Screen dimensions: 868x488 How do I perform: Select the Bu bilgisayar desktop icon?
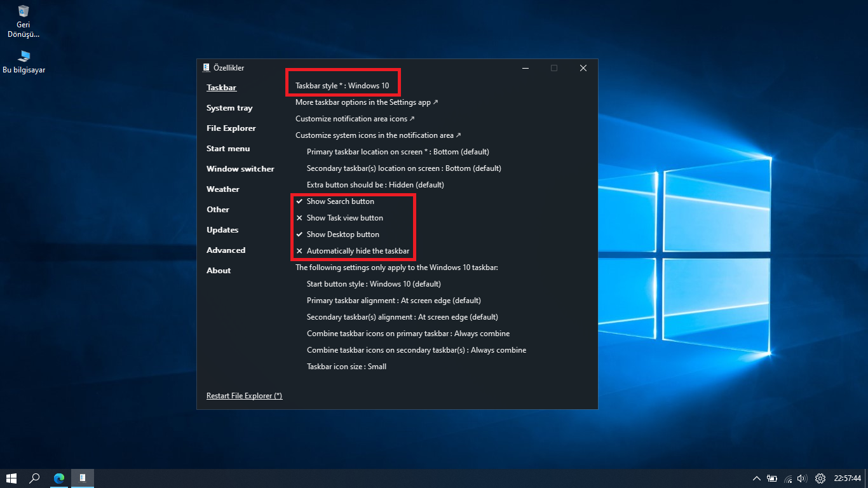tap(24, 62)
